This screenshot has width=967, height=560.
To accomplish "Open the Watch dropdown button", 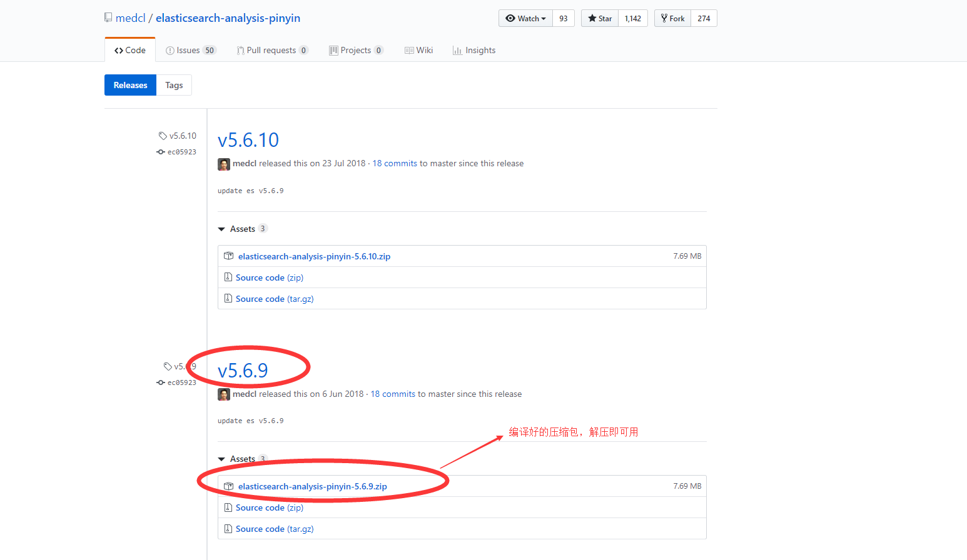I will point(525,18).
